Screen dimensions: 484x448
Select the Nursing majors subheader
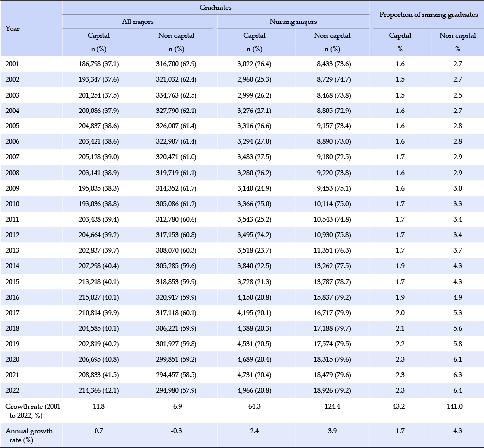pyautogui.click(x=293, y=21)
